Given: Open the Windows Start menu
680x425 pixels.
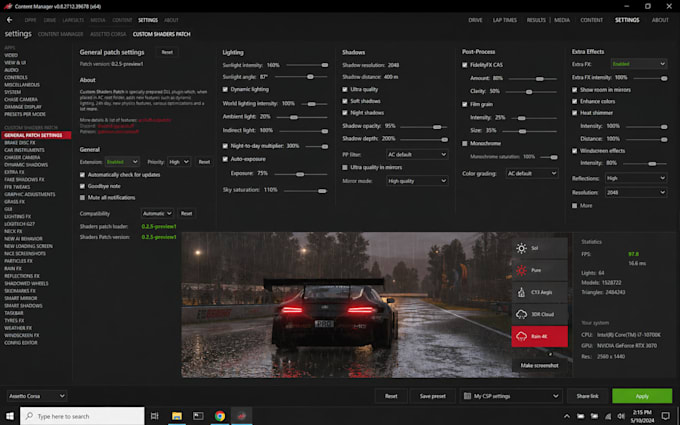Looking at the screenshot, I should pyautogui.click(x=10, y=416).
